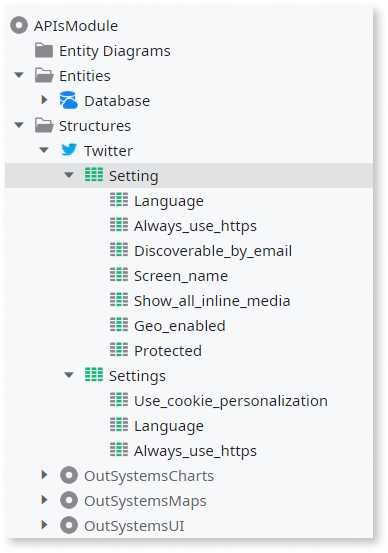Screen dimensions: 388x553
Task: Click the OutSystemsCharts module icon
Action: (69, 475)
